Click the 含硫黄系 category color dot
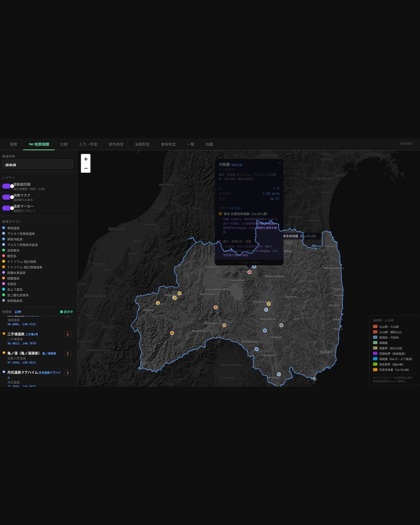Viewport: 420px width, 525px height. click(x=4, y=250)
